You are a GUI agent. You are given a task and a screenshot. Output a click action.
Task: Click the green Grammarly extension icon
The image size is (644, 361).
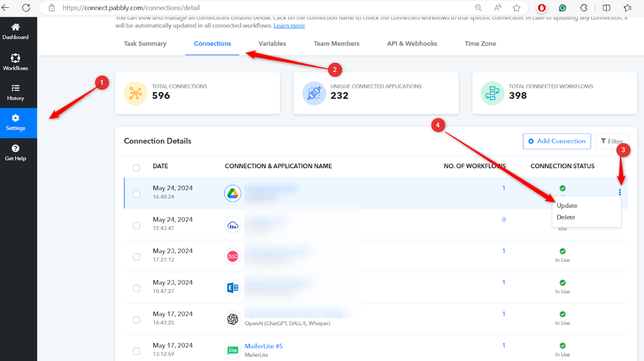point(563,8)
